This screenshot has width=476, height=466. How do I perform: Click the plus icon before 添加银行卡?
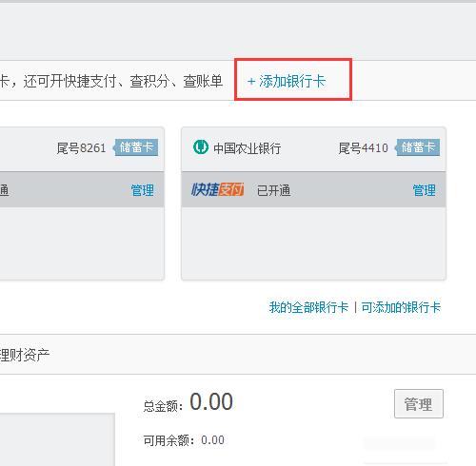[251, 82]
